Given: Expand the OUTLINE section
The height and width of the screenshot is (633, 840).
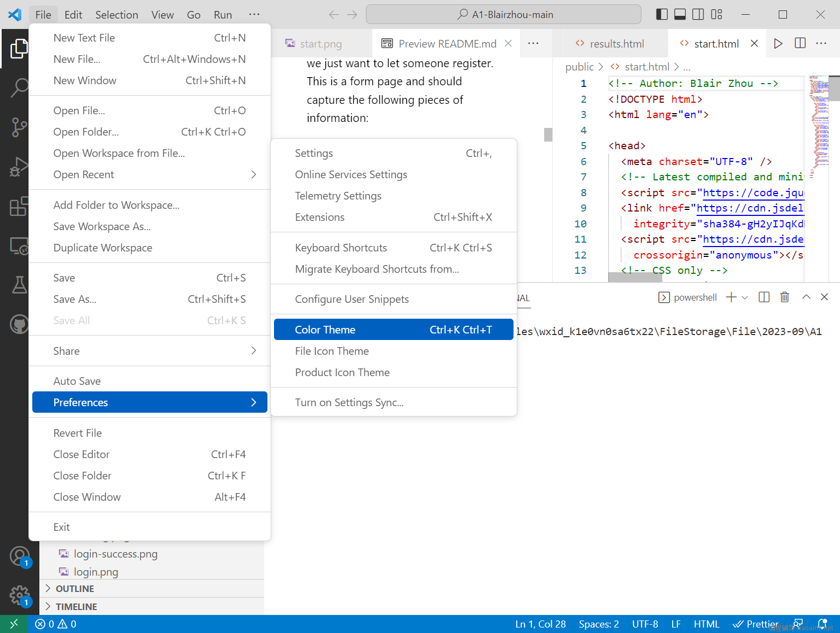Looking at the screenshot, I should tap(151, 589).
